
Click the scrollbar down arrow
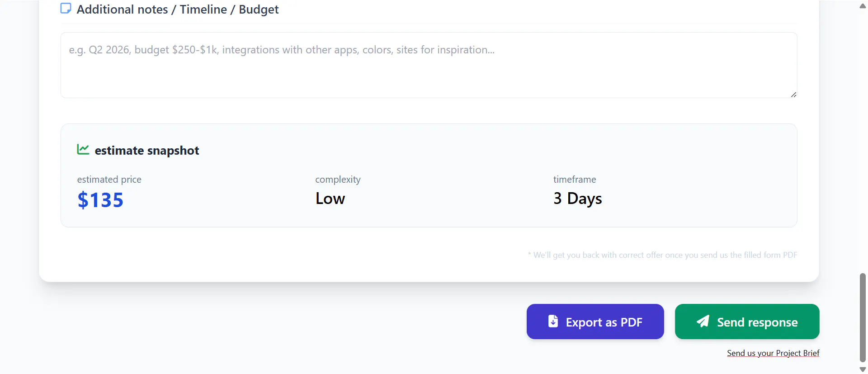[863, 369]
